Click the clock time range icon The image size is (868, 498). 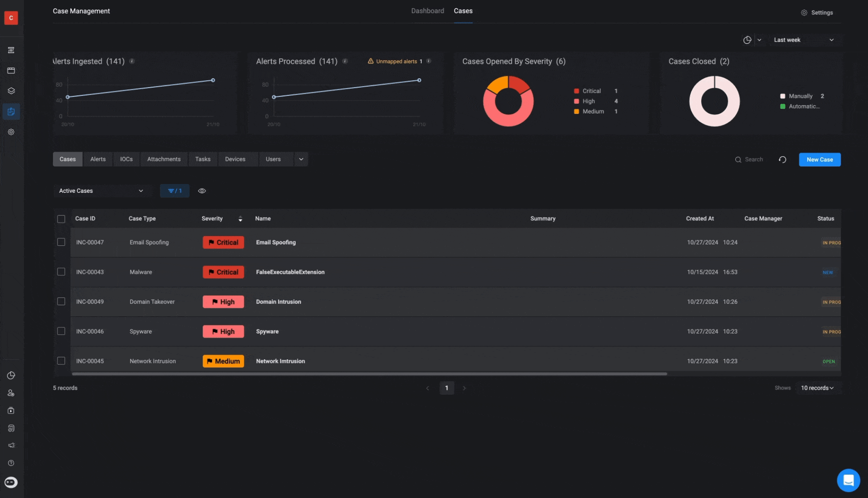pyautogui.click(x=747, y=40)
